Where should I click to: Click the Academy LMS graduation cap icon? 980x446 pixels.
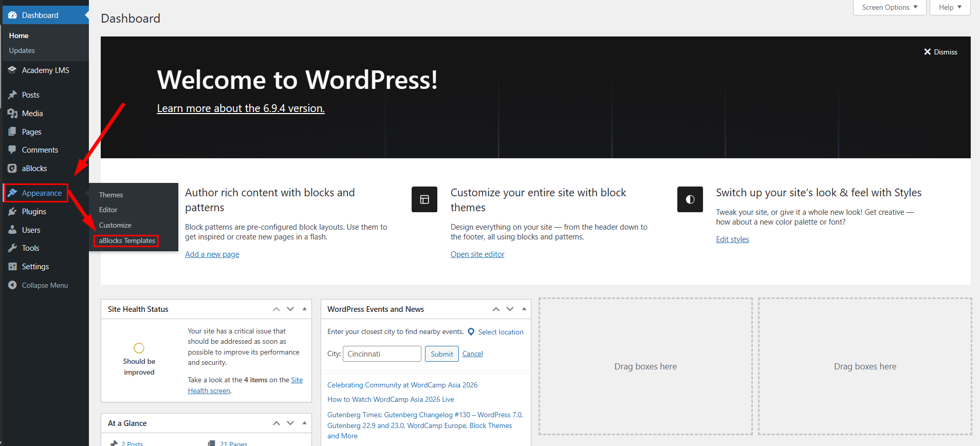point(12,70)
